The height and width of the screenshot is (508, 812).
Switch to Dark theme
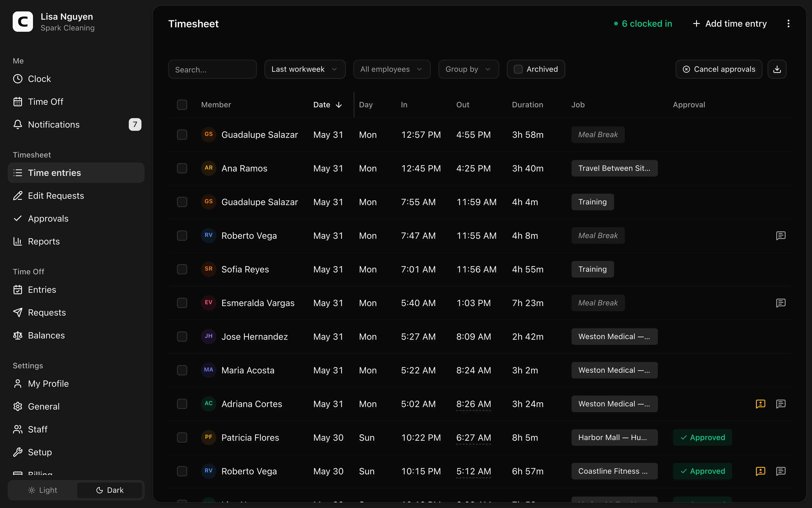coord(110,490)
